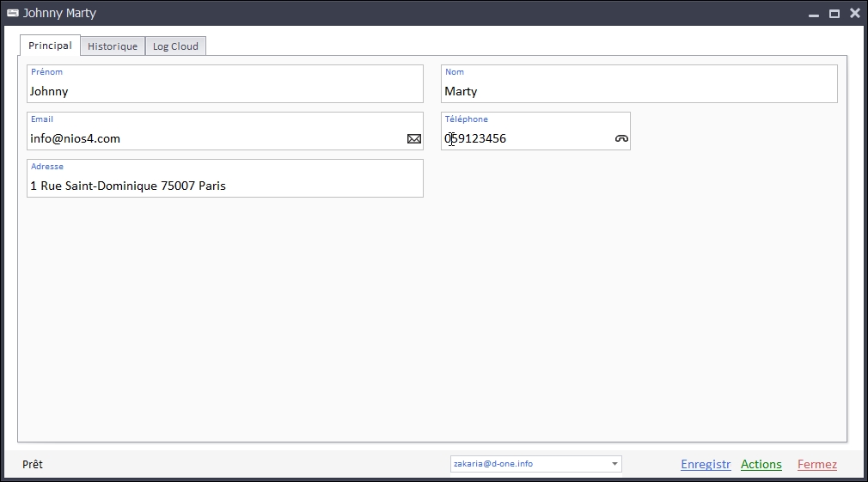
Task: Minimize the Johnny Marty window
Action: tap(814, 14)
